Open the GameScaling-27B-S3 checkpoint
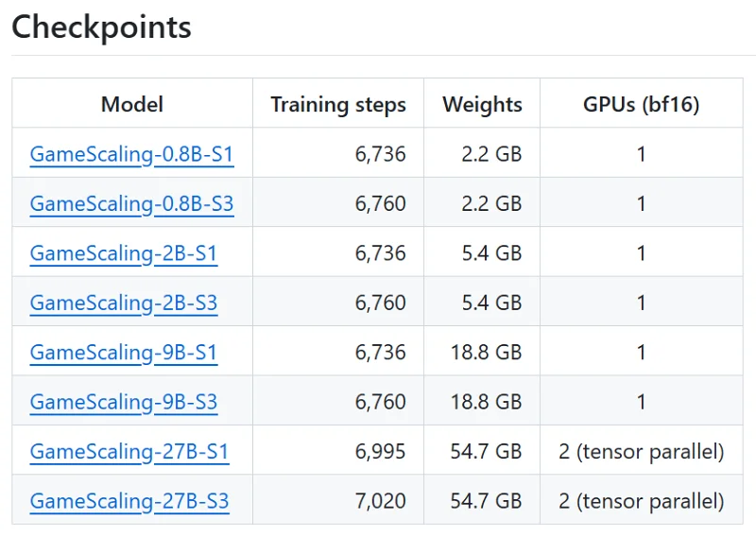 coord(129,501)
